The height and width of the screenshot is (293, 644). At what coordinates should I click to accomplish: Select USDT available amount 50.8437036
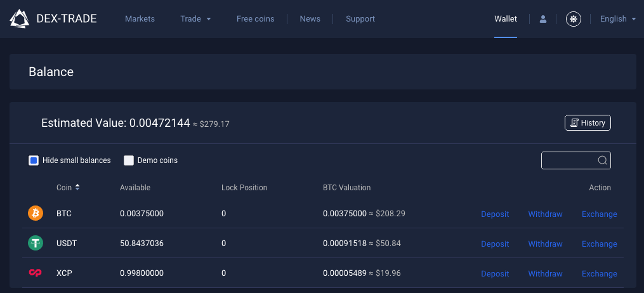click(141, 244)
